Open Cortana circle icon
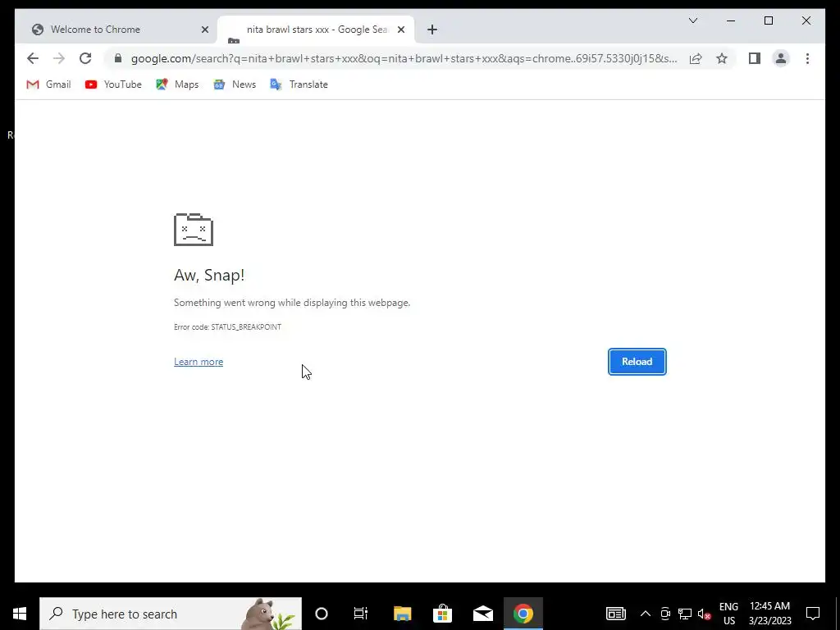This screenshot has height=630, width=840. tap(321, 614)
